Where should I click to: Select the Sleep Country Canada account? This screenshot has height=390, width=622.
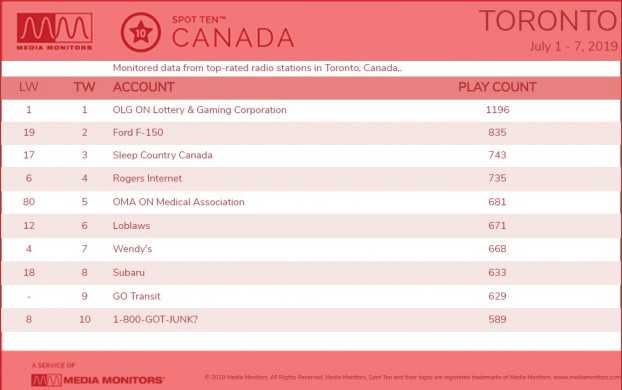click(x=163, y=155)
